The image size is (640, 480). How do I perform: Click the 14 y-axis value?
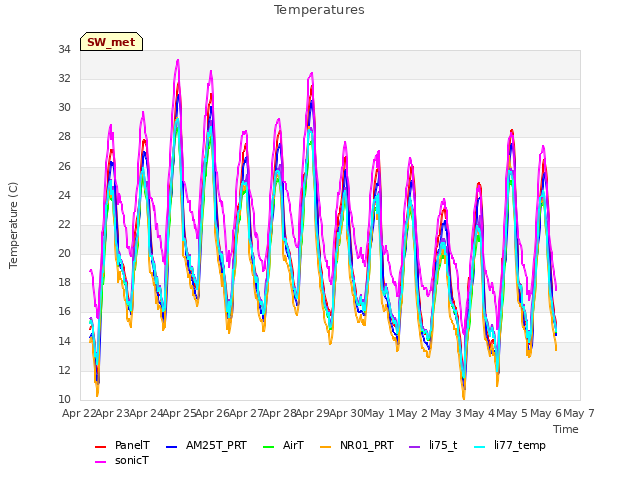[x=64, y=341]
